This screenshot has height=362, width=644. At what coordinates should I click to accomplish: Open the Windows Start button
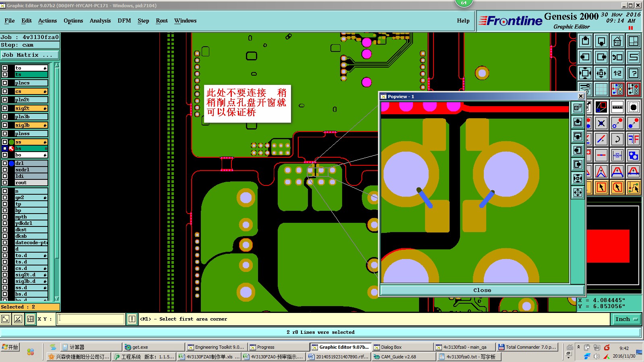coord(10,347)
